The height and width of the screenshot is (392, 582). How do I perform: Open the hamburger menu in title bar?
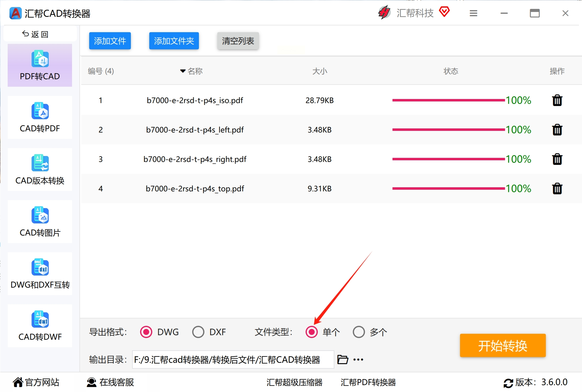(473, 13)
